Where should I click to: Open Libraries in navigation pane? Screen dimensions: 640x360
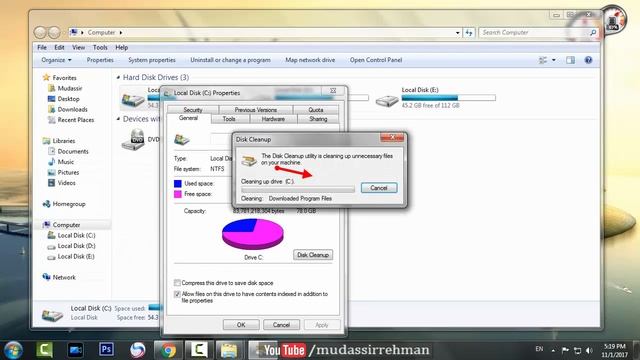(x=64, y=141)
